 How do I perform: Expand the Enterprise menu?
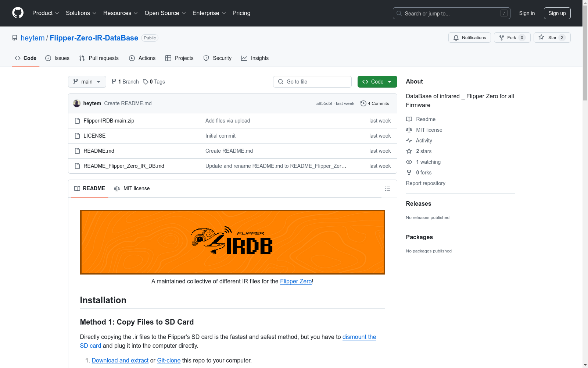coord(209,13)
